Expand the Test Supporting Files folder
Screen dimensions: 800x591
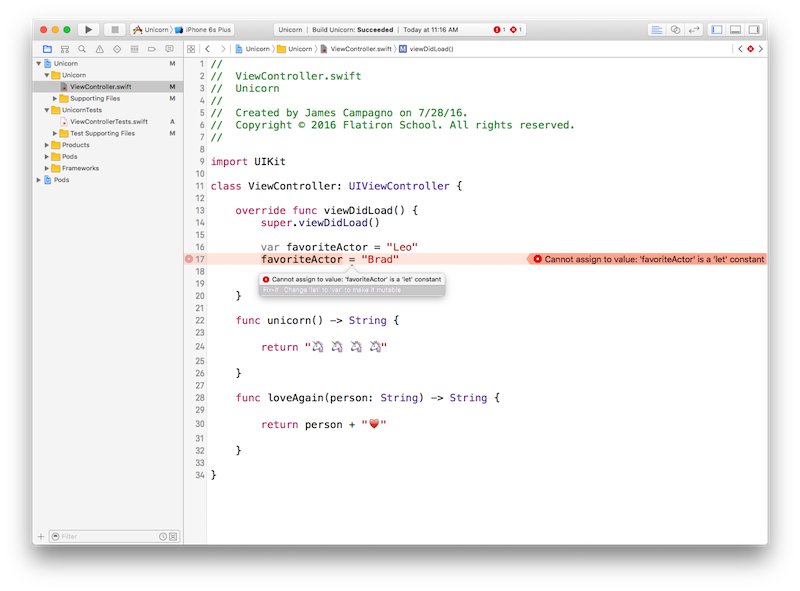click(x=55, y=133)
